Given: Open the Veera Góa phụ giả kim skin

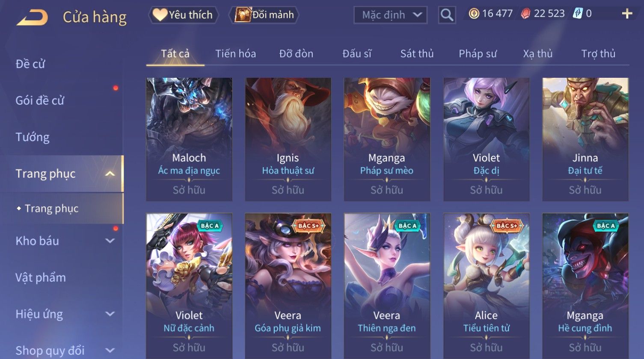Looking at the screenshot, I should 288,286.
